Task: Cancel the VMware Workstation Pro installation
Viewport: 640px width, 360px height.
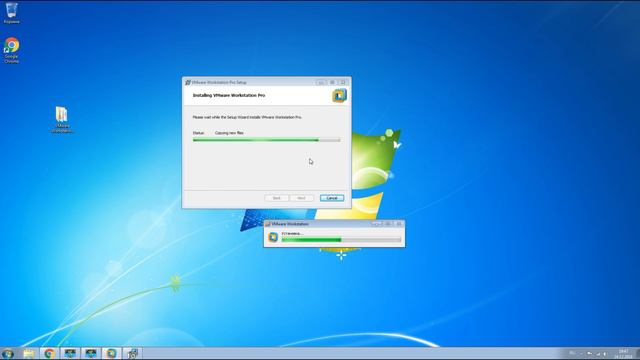Action: [332, 198]
